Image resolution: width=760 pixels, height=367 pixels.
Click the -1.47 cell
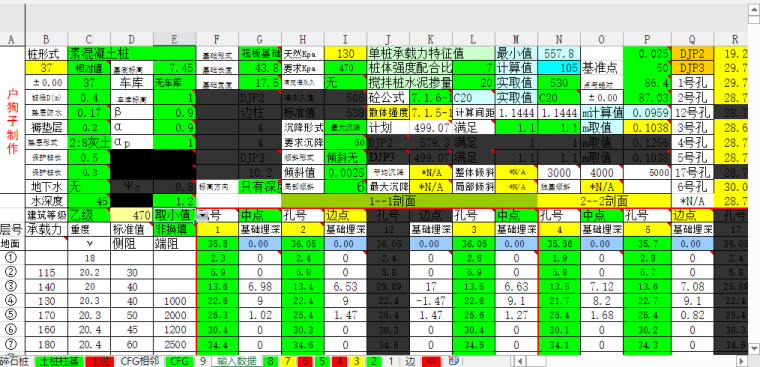pyautogui.click(x=431, y=301)
